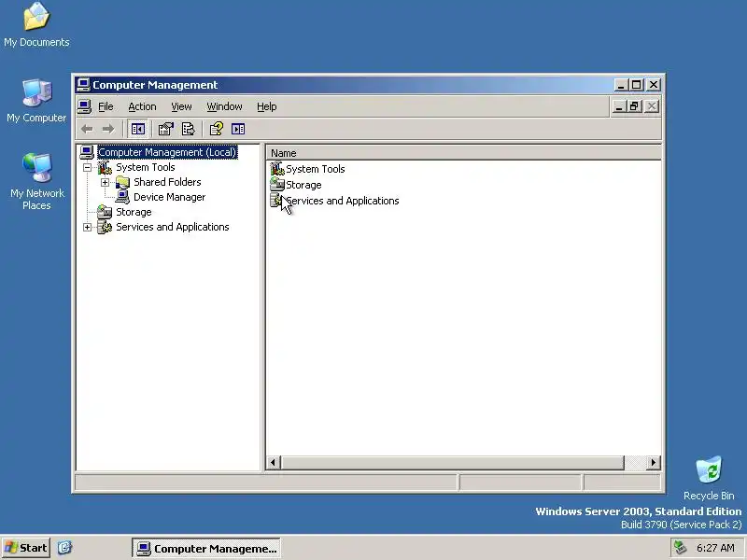This screenshot has height=560, width=747.
Task: Open the Help menu
Action: point(266,106)
